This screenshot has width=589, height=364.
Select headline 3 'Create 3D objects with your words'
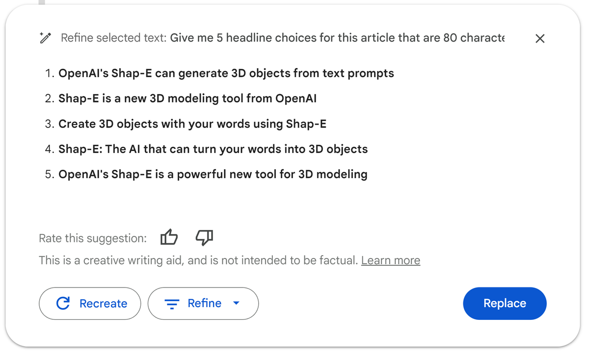pos(192,124)
